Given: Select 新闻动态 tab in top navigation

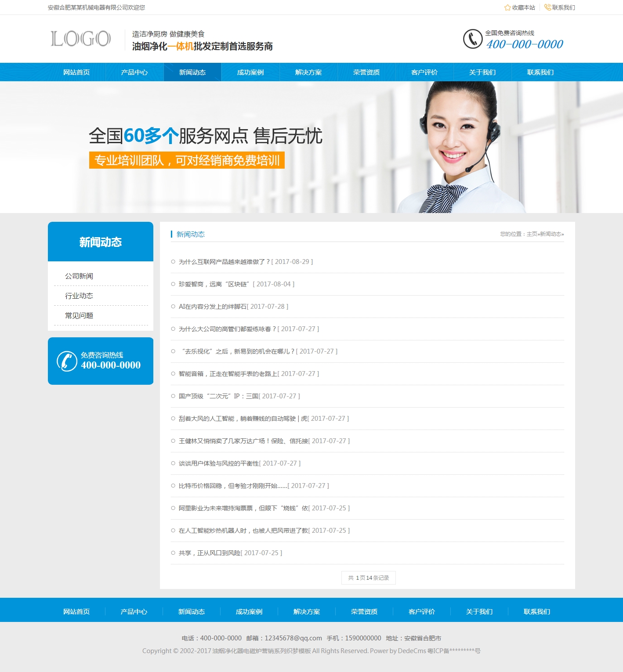Looking at the screenshot, I should [x=192, y=72].
